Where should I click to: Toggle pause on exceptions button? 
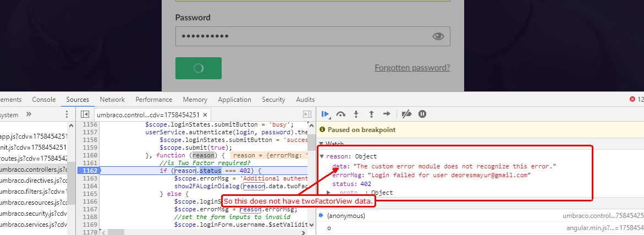tap(422, 114)
